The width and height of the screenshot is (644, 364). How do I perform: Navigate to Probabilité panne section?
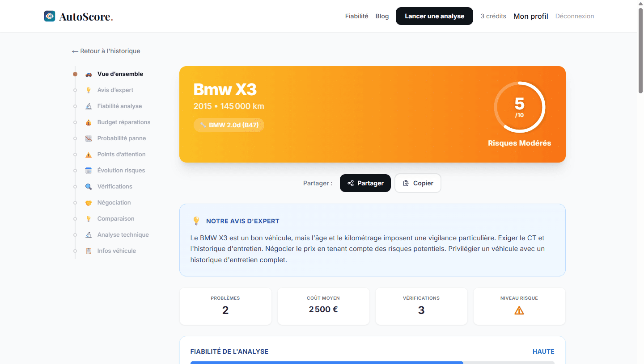[122, 138]
